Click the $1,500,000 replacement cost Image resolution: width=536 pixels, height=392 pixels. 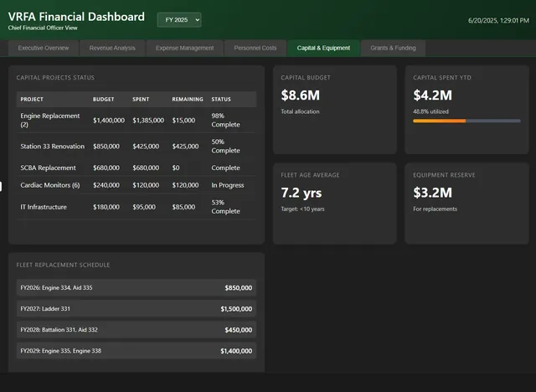click(x=236, y=309)
